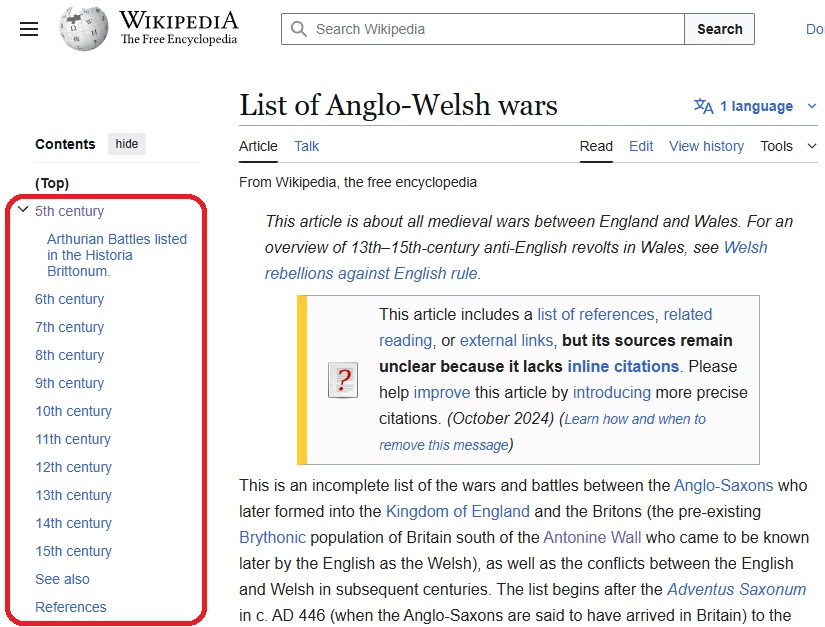Collapse the 5th century contents section

pyautogui.click(x=23, y=209)
